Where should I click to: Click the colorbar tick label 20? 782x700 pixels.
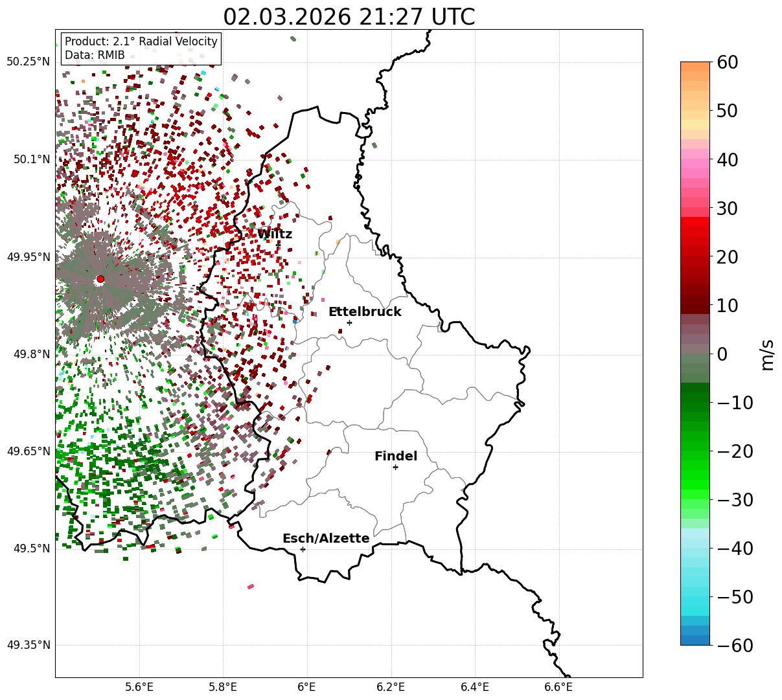pyautogui.click(x=728, y=257)
